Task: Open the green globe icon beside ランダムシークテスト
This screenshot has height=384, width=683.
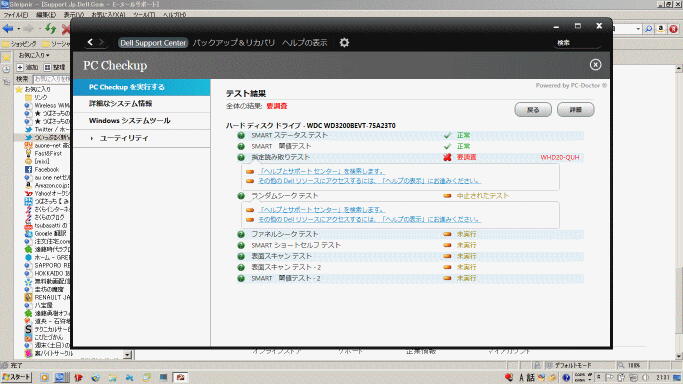Action: pyautogui.click(x=241, y=196)
